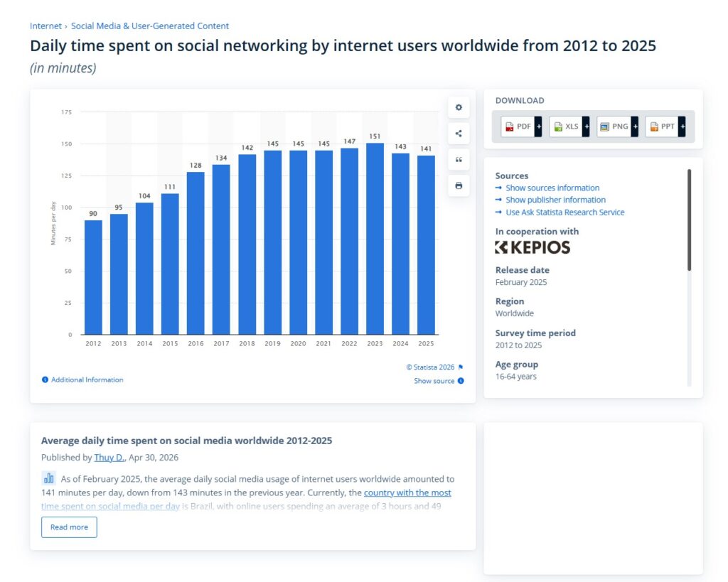Download chart as PDF
Image resolution: width=728 pixels, height=582 pixels.
pos(521,126)
